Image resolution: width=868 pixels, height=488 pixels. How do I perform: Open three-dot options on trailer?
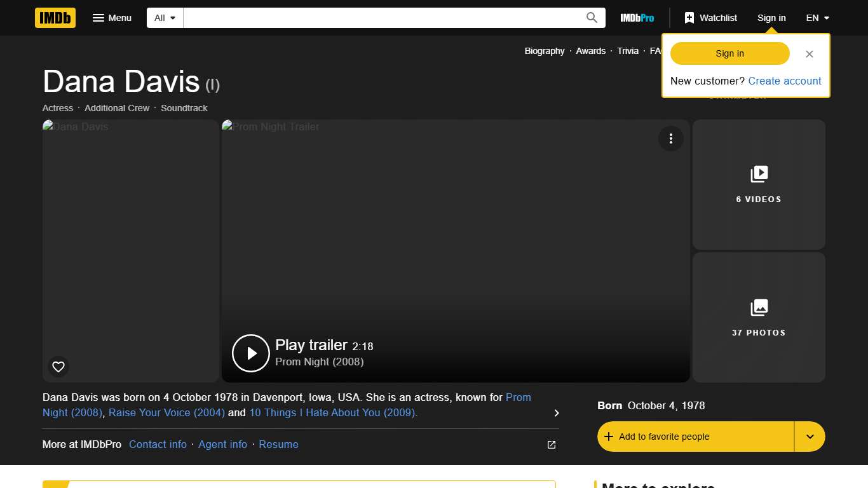(x=670, y=139)
